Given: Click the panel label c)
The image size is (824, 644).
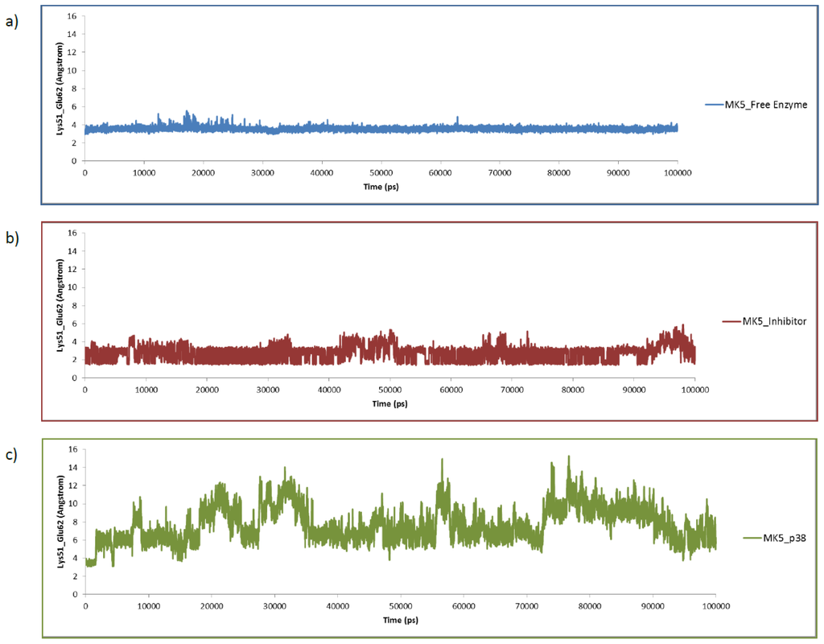Looking at the screenshot, I should (x=11, y=453).
